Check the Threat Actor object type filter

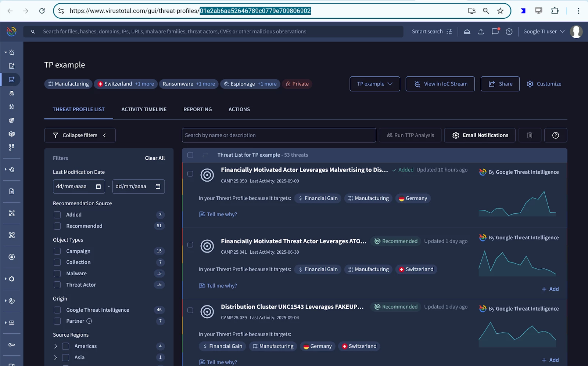tap(57, 285)
